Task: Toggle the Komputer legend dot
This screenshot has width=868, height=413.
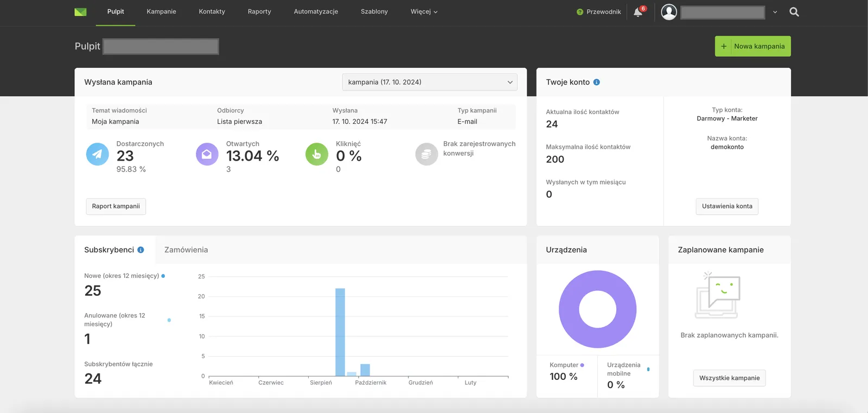Action: (582, 365)
